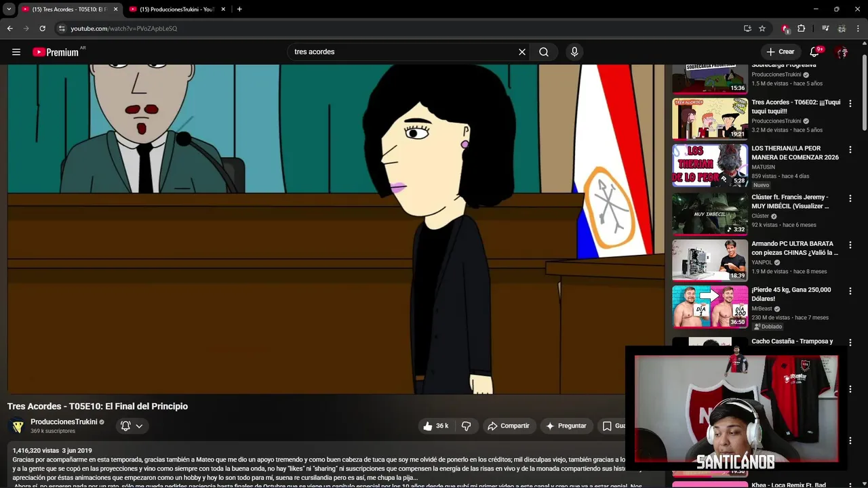Open 'Khea - Loca Remix Ft. Bad' title
This screenshot has height=488, width=868.
click(x=789, y=485)
